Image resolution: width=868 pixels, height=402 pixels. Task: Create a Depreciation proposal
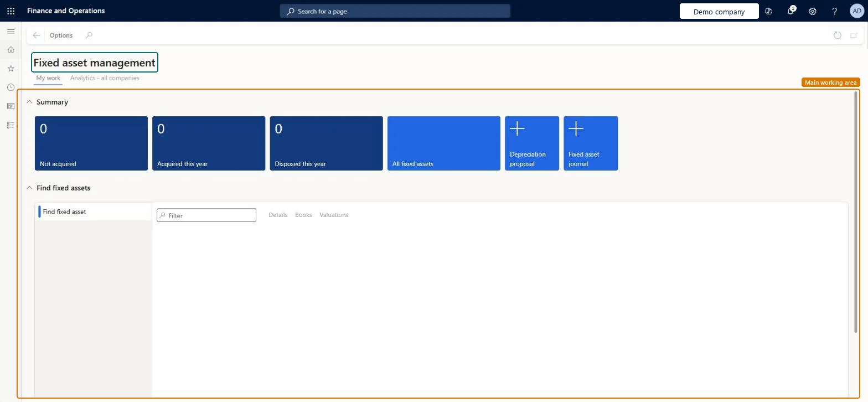pos(532,143)
